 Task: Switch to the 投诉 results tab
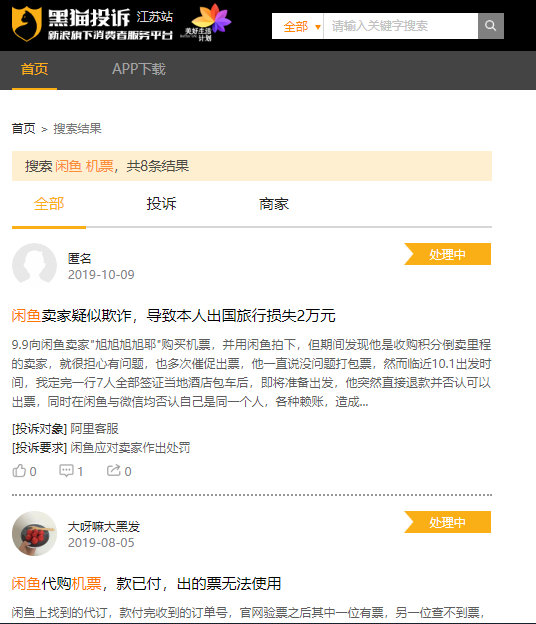point(161,204)
